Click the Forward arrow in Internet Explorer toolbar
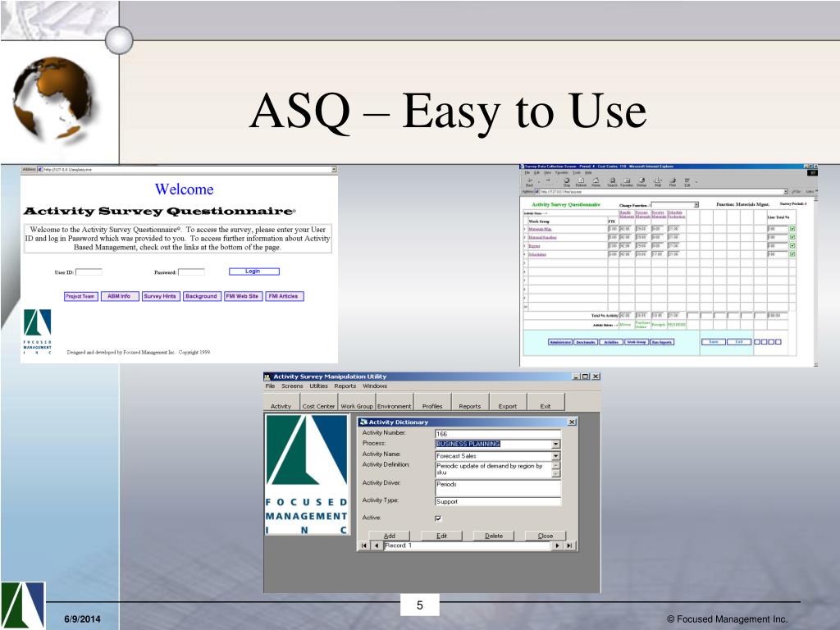840x630 pixels. point(548,180)
